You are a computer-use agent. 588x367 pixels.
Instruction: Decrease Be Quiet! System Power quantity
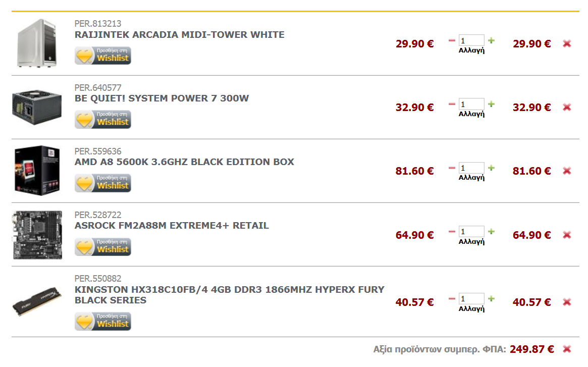452,104
